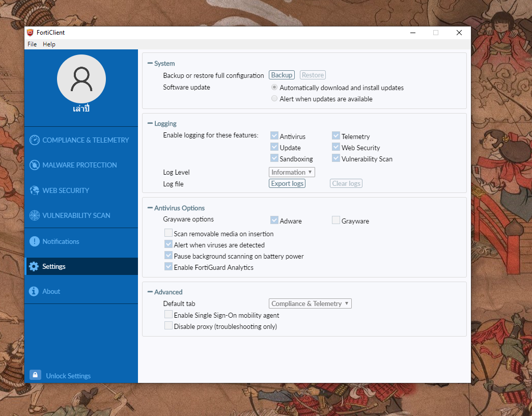The width and height of the screenshot is (532, 416).
Task: Click the username label under avatar
Action: tap(81, 108)
